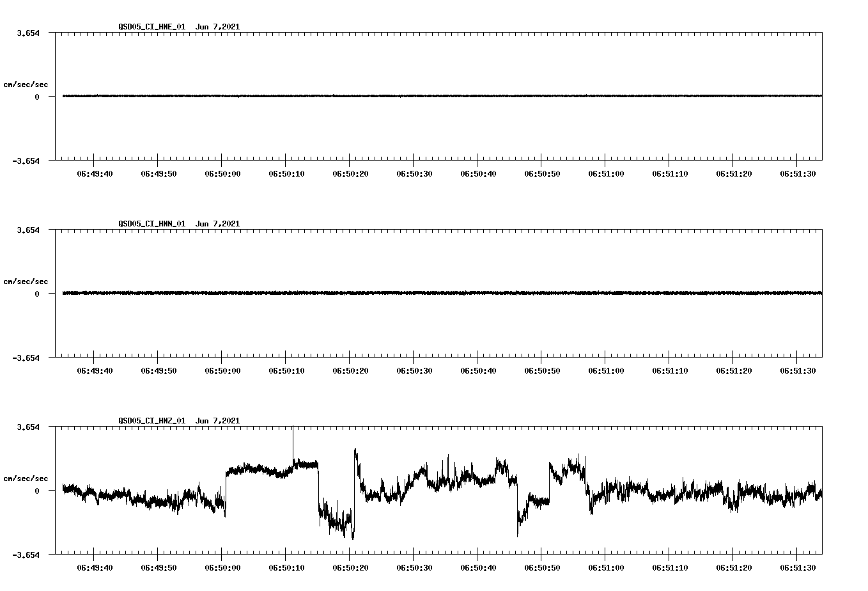Click the 0 axis label of HNZ plot
The image size is (868, 591).
pos(37,491)
